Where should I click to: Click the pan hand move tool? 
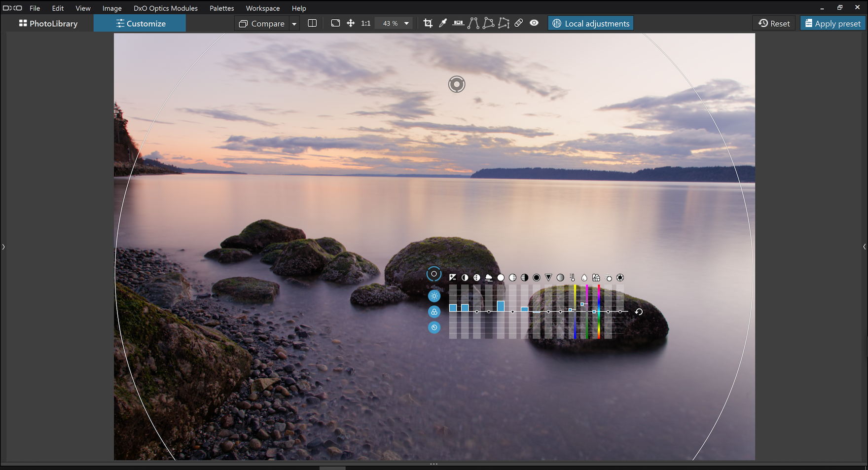(x=351, y=23)
